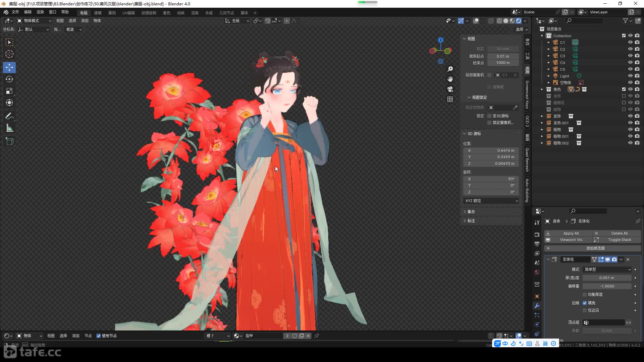Viewport: 644px width, 362px height.
Task: Switch to wireframe viewport shading
Action: [499, 21]
